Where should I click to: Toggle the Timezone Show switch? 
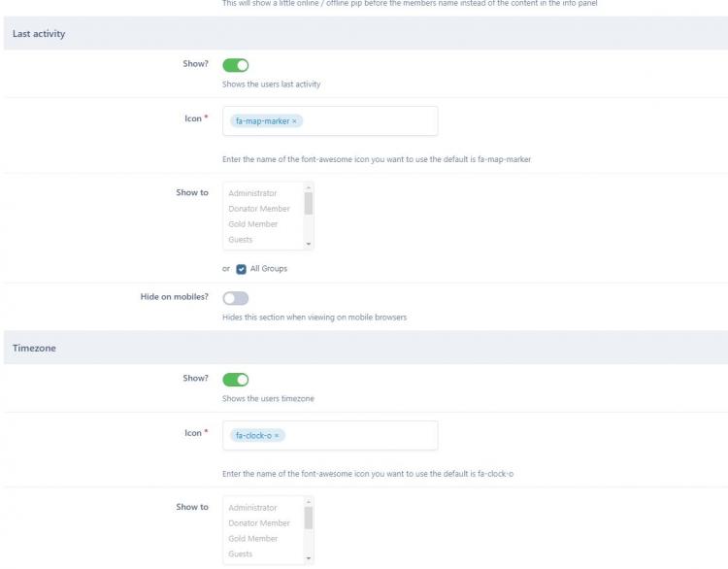pos(236,380)
